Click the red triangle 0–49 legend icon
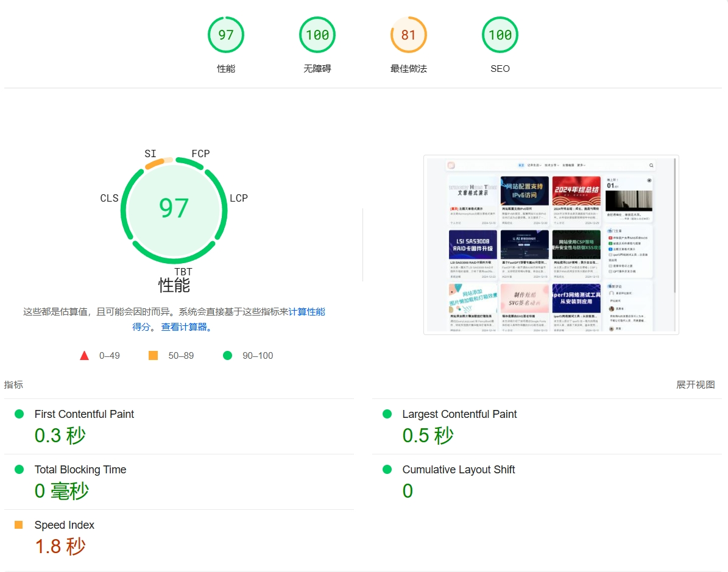The height and width of the screenshot is (572, 728). pos(85,356)
